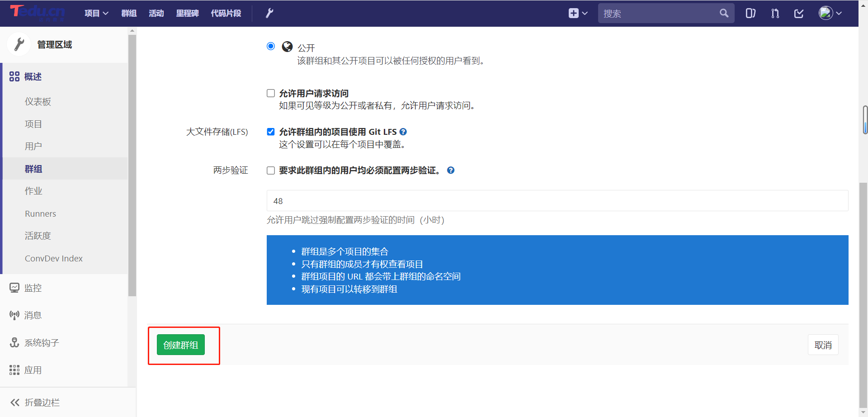Open the user avatar dropdown arrow
Image resolution: width=868 pixels, height=417 pixels.
839,13
